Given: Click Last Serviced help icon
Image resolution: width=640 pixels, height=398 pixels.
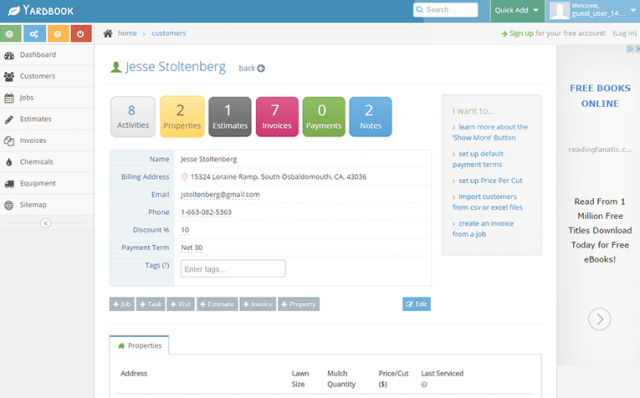Looking at the screenshot, I should 424,385.
